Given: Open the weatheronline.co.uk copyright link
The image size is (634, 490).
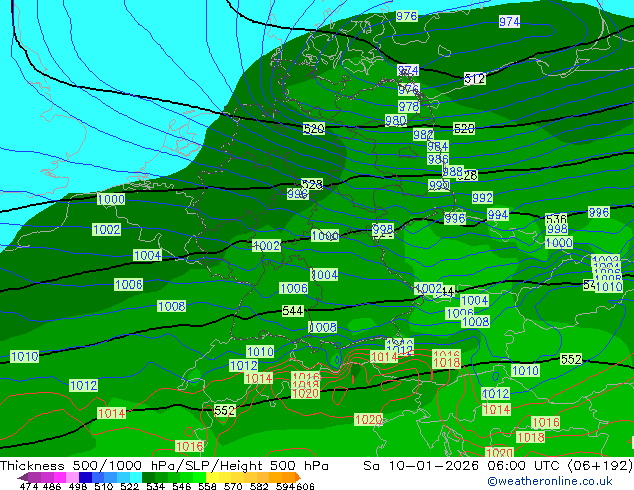Looking at the screenshot, I should pos(550,481).
